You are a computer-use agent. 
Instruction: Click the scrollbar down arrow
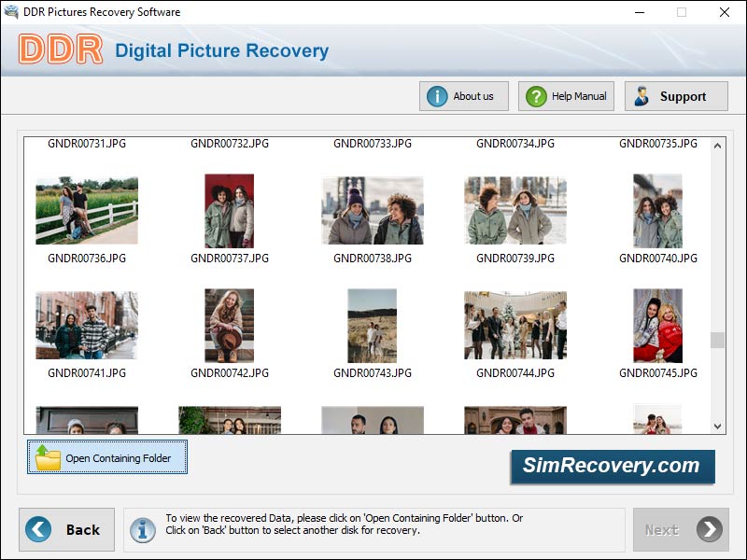point(716,426)
